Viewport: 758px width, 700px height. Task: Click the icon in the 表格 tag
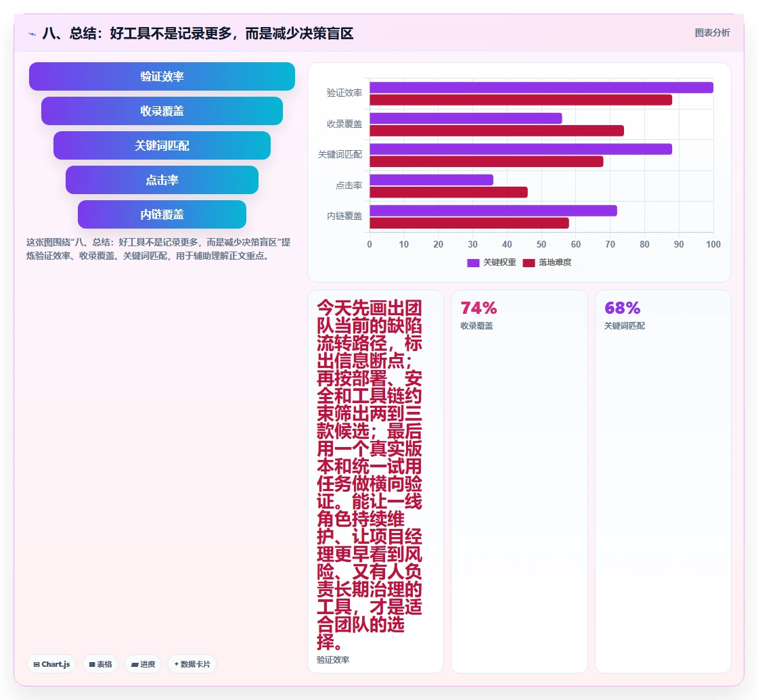[92, 665]
